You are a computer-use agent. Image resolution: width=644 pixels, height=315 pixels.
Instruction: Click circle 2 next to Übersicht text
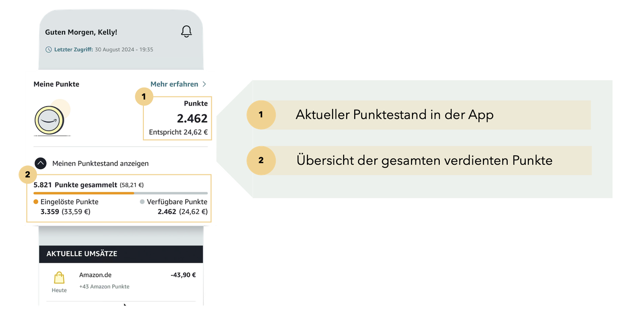(x=261, y=161)
